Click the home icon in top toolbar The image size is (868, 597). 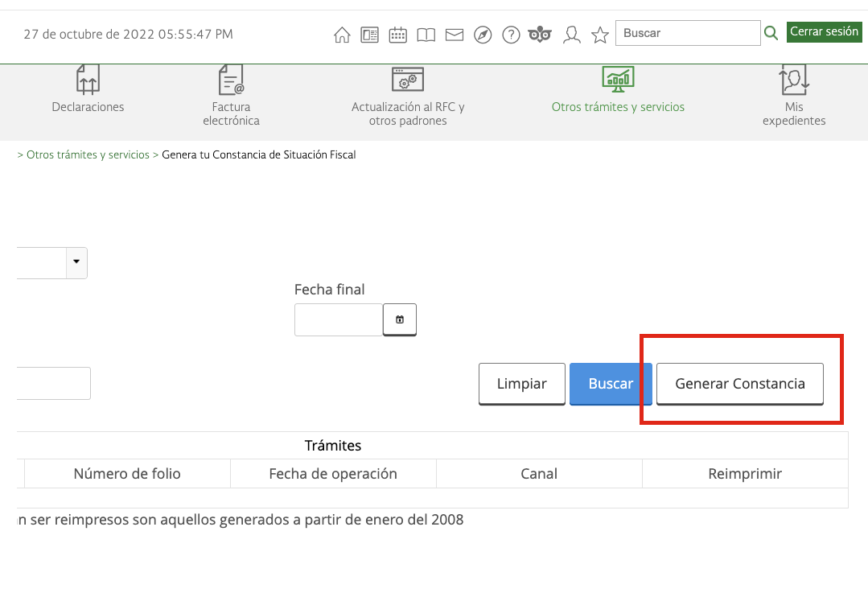(342, 35)
